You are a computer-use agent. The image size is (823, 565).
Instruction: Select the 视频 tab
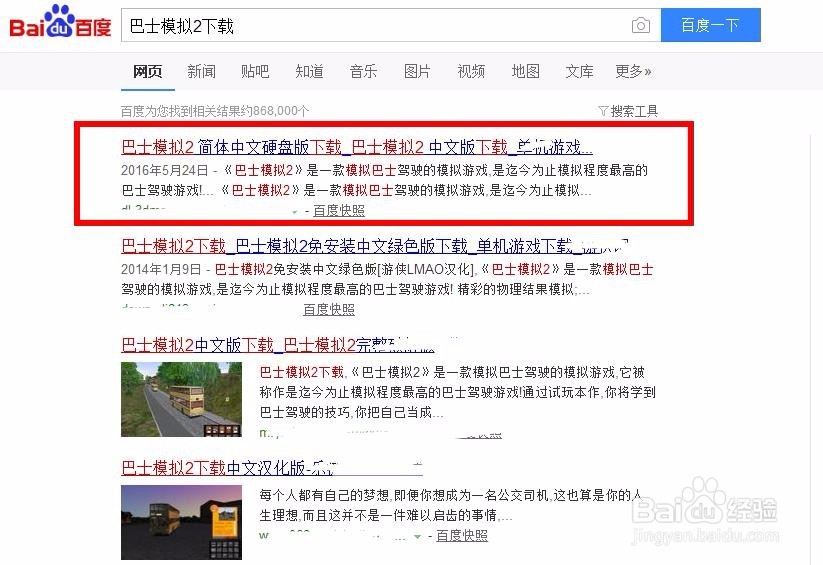[471, 71]
